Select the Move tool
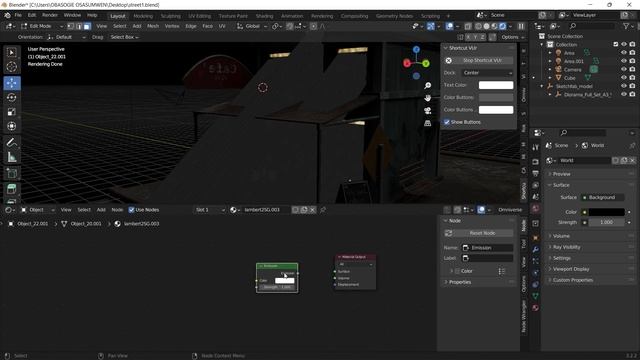The image size is (640, 360). [11, 83]
